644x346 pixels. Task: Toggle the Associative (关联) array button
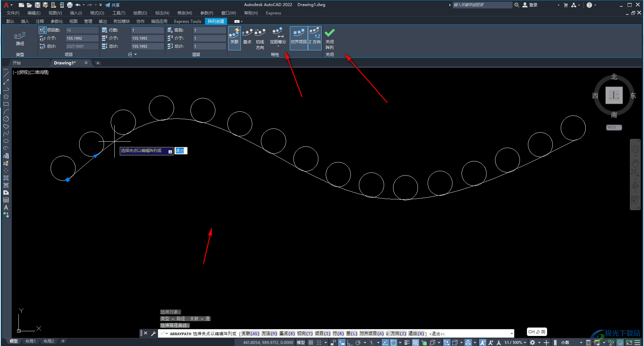pyautogui.click(x=234, y=38)
